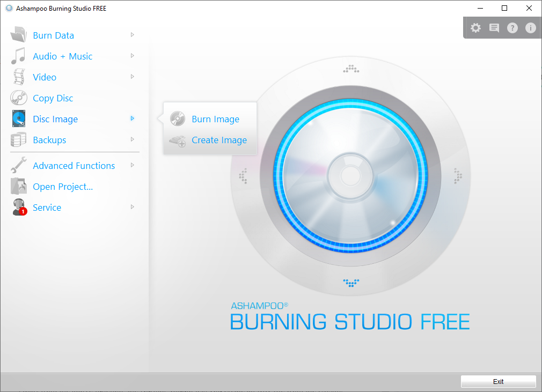Select the Copy Disc menu label

[53, 98]
